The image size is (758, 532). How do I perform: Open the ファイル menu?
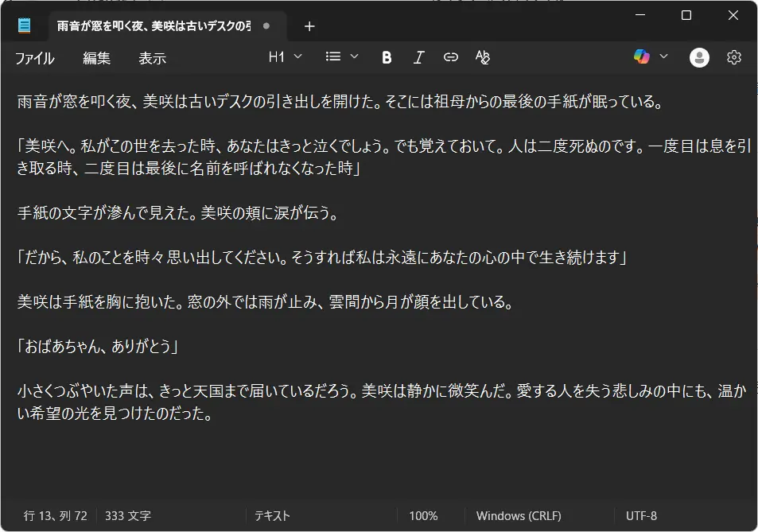point(35,58)
